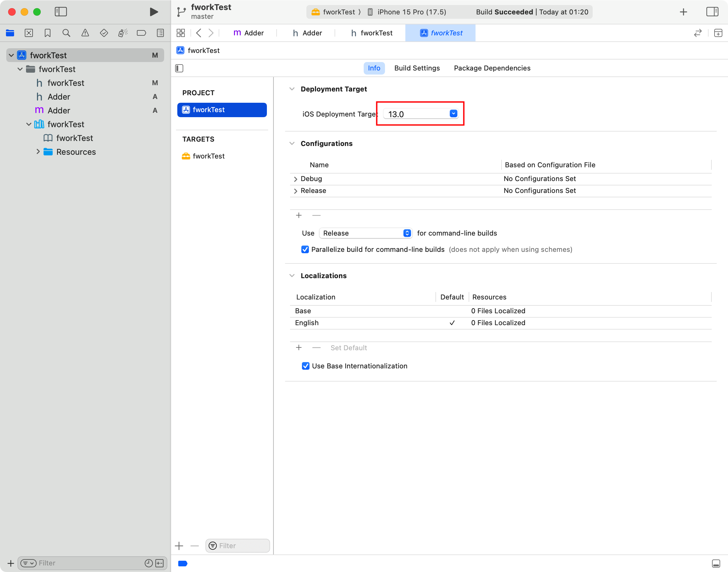Toggle Parallelize build for command-line builds
The image size is (728, 572).
coord(305,249)
